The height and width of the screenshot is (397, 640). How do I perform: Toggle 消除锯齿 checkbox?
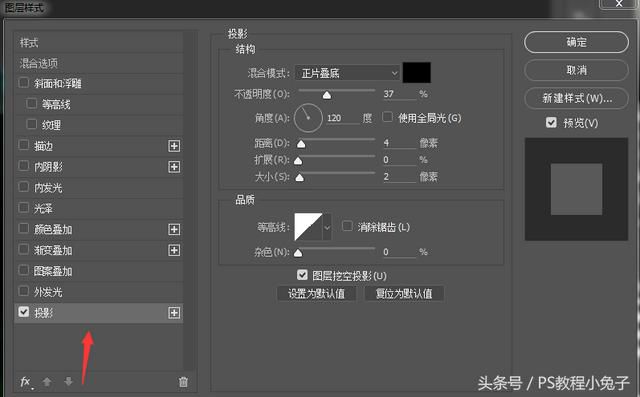point(347,226)
